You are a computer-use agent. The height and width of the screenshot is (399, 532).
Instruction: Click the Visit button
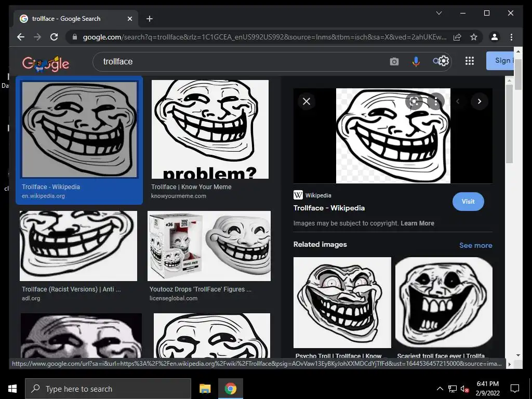pyautogui.click(x=468, y=202)
